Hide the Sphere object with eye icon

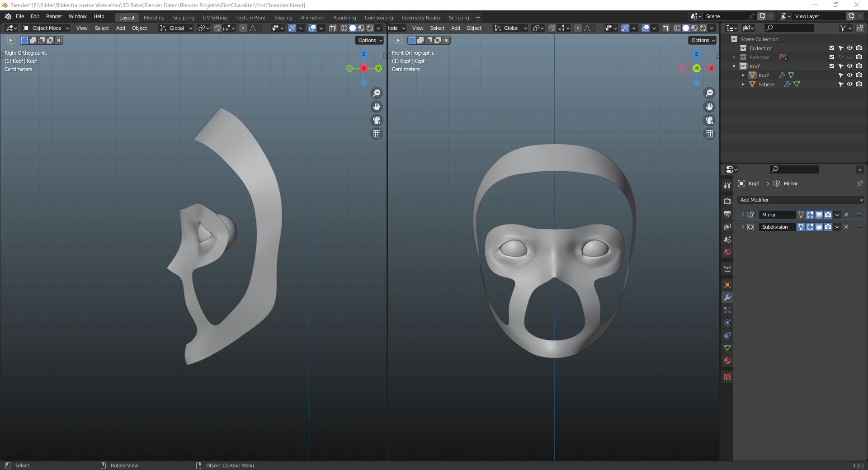849,84
